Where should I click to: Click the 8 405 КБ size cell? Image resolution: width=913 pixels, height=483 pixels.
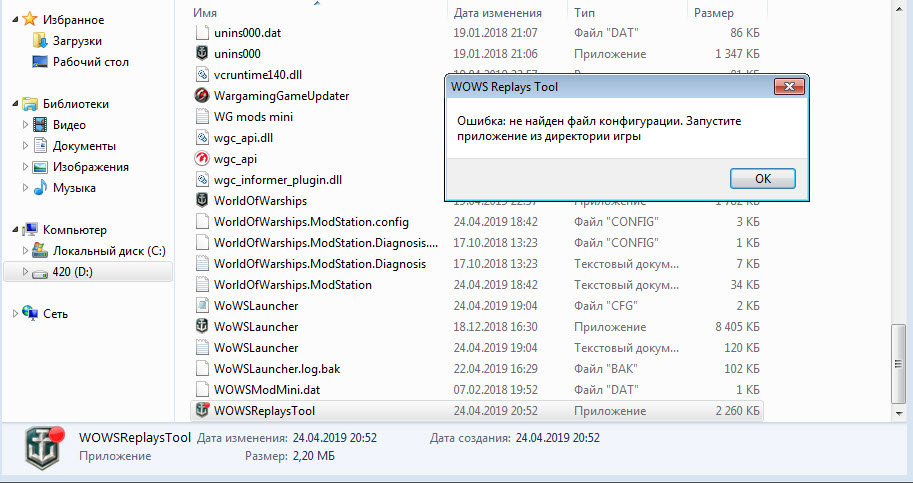click(737, 326)
